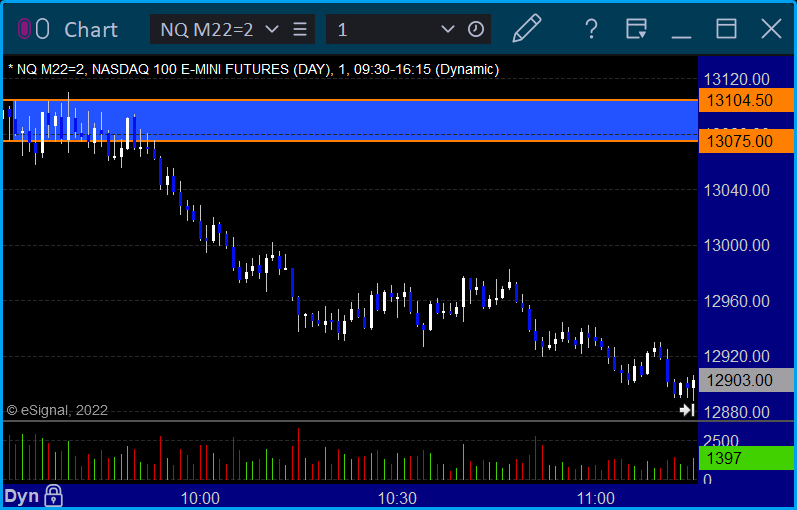Open the symbol dropdown arrow next to NQ M22=2

tap(272, 29)
